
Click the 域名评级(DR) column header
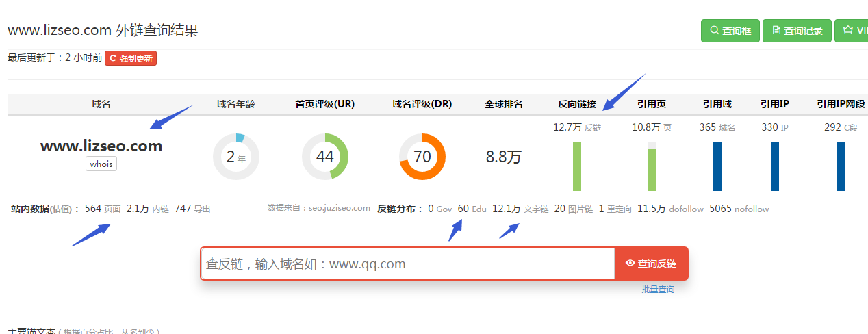click(x=422, y=104)
